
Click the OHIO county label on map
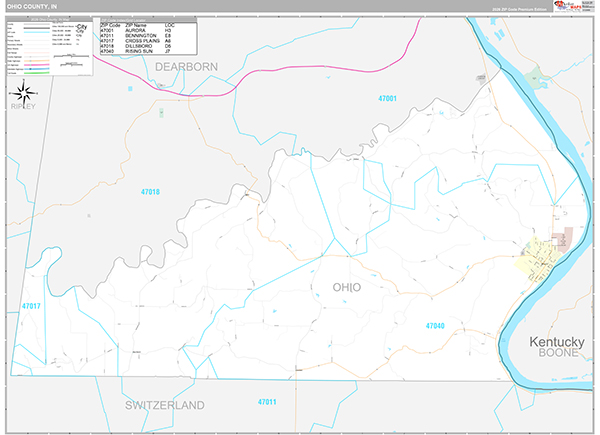[x=347, y=287]
